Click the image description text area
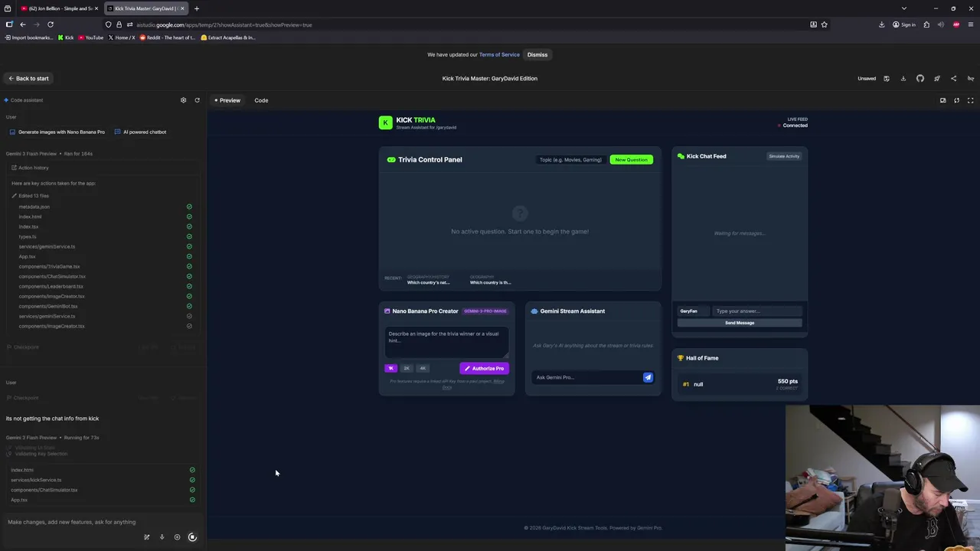Screen dimensions: 980x551 point(446,343)
